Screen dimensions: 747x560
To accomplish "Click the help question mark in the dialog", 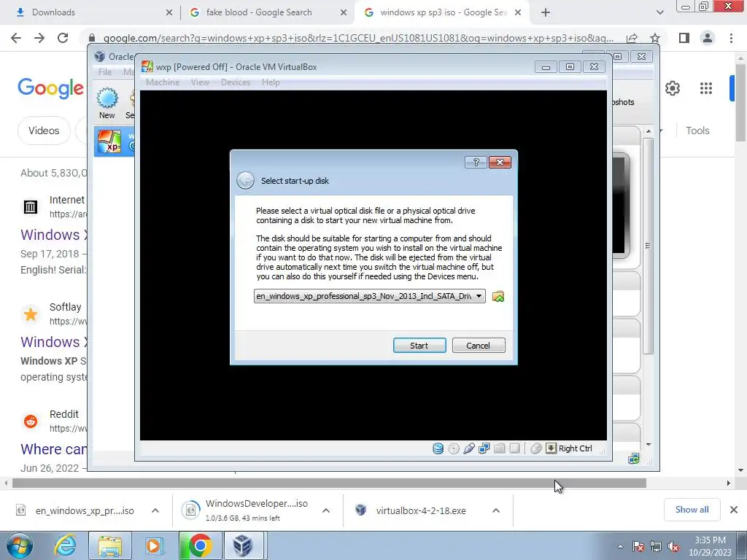I will (476, 162).
